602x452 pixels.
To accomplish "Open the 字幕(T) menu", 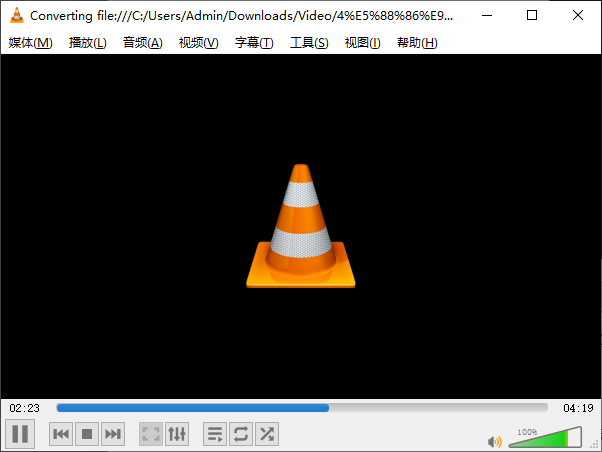I will click(x=254, y=43).
